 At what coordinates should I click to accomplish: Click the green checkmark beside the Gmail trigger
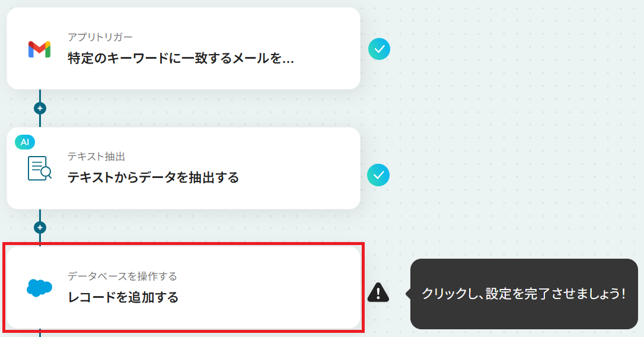tap(379, 49)
